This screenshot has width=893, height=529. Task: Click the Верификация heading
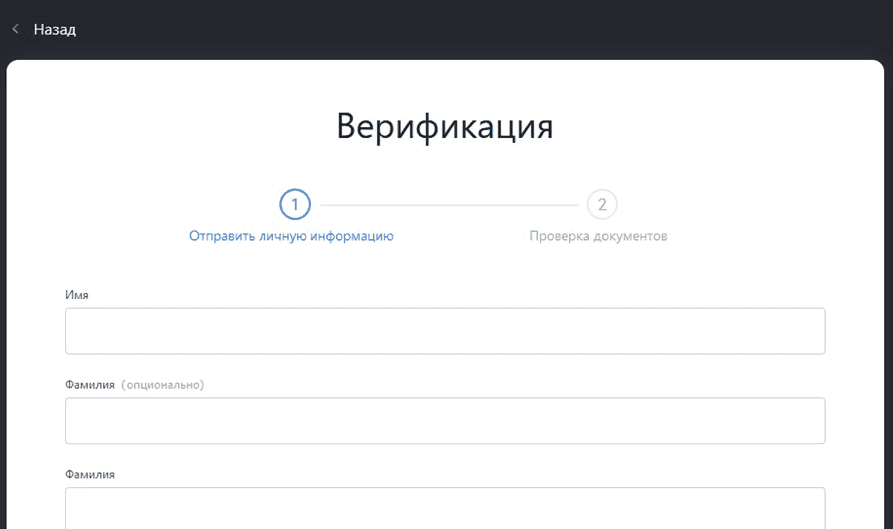pyautogui.click(x=445, y=126)
